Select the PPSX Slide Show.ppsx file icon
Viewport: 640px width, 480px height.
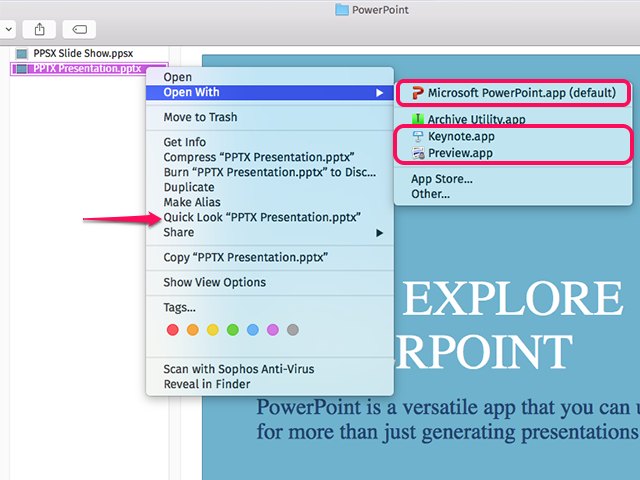(x=22, y=53)
